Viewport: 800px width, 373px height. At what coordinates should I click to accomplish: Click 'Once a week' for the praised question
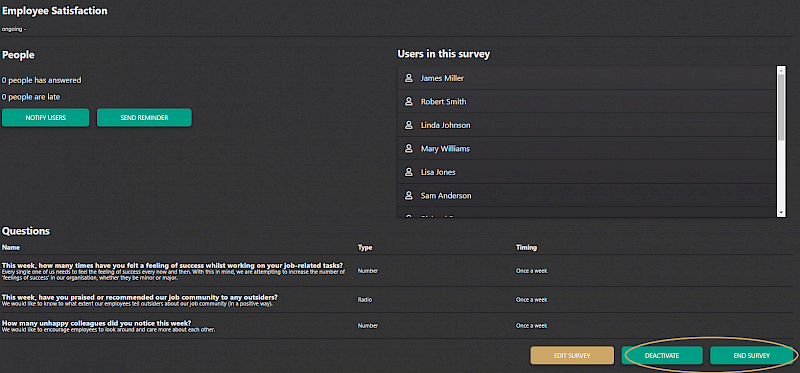click(531, 300)
